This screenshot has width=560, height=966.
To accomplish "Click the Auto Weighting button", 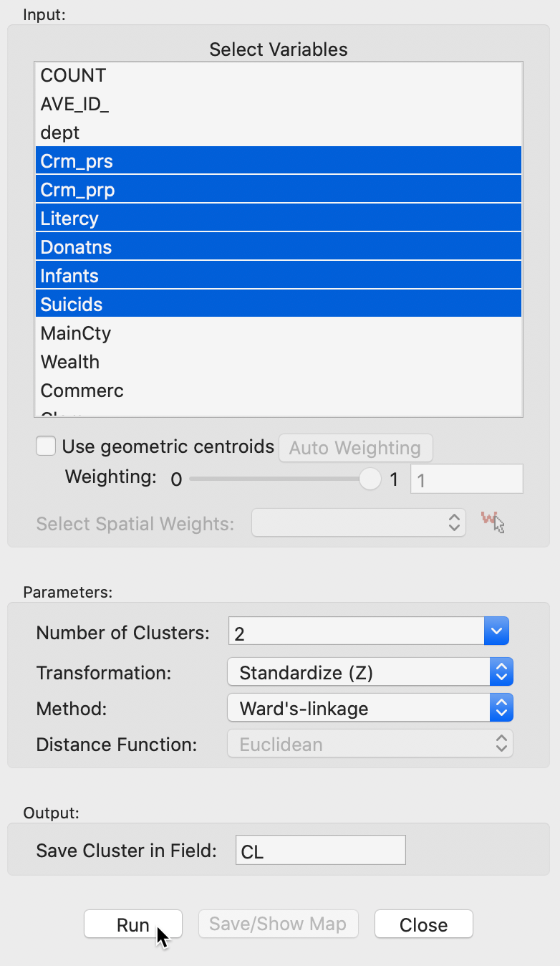I will 355,448.
